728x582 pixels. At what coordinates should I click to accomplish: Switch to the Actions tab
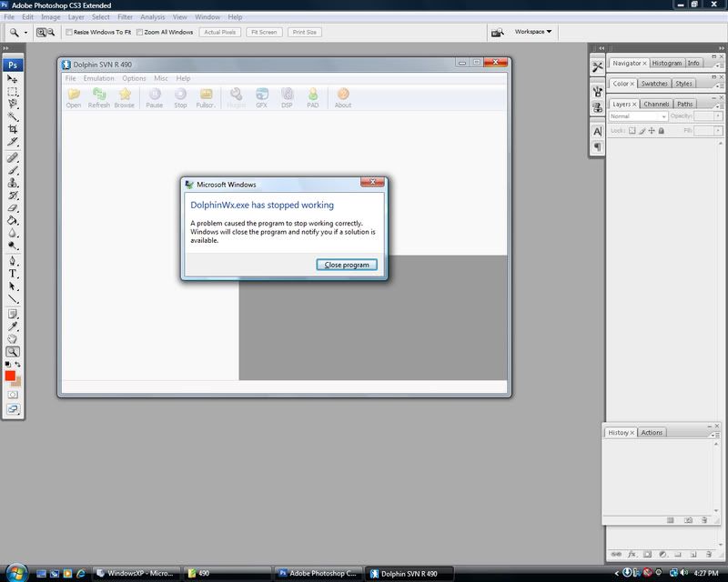pos(652,432)
